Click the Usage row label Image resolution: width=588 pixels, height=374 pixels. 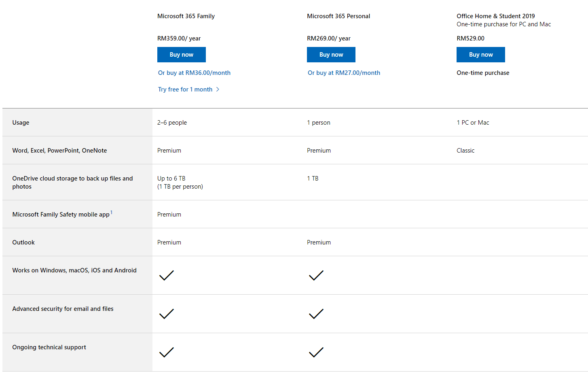pyautogui.click(x=21, y=123)
